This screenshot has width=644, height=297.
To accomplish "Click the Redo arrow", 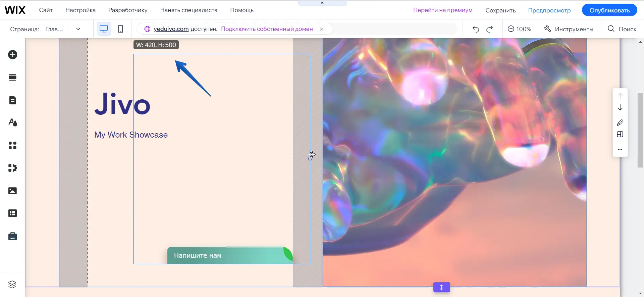I will 490,29.
